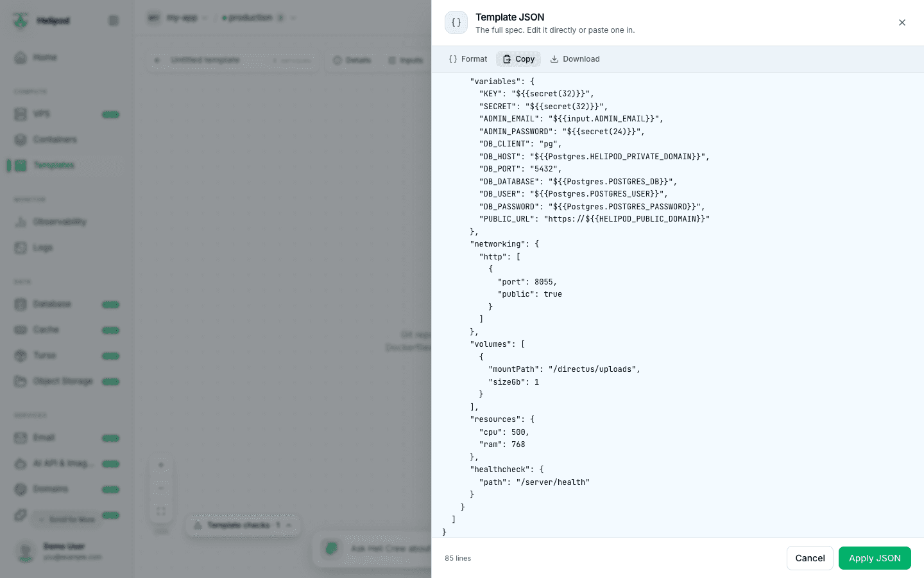924x578 pixels.
Task: Click the "ADMIN_PASSWORD" secret(24) line
Action: [562, 132]
